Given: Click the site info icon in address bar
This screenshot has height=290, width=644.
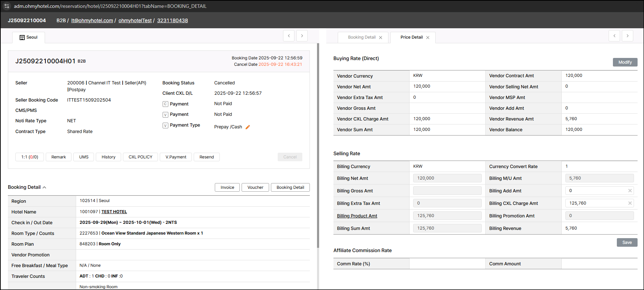Looking at the screenshot, I should [7, 6].
